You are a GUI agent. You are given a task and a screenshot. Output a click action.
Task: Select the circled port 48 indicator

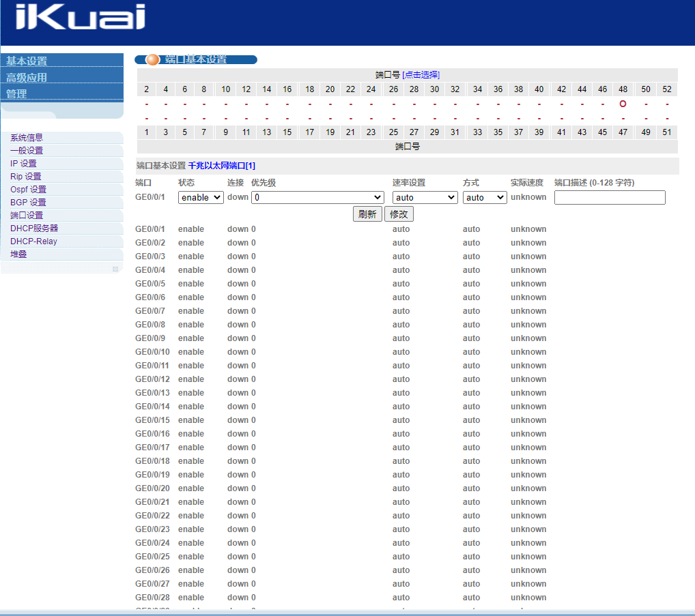(623, 104)
